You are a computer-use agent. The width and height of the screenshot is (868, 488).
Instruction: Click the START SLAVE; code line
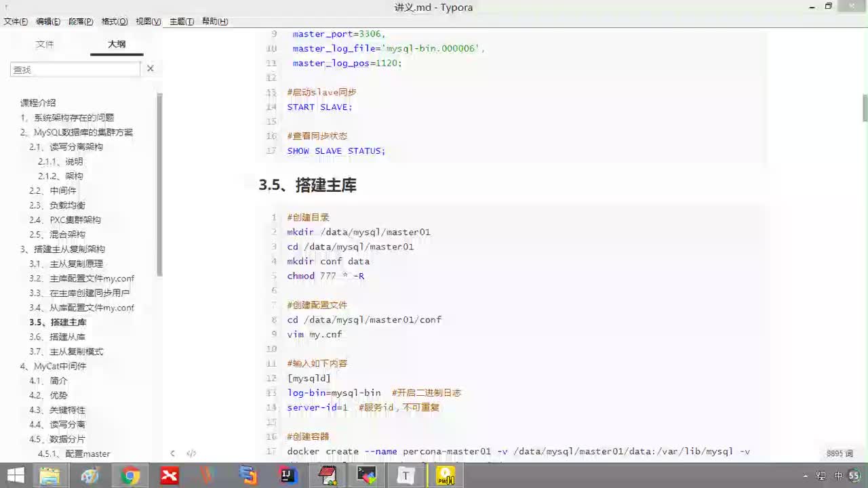[x=319, y=107]
